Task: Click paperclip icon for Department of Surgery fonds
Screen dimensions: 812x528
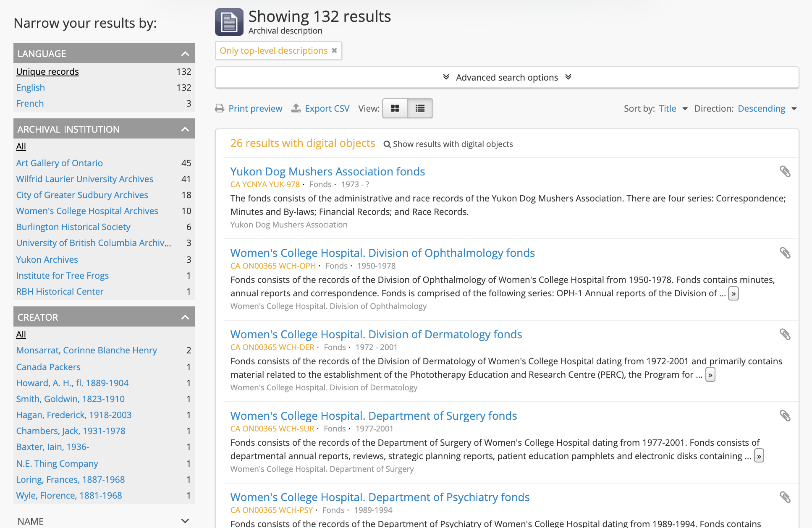Action: pyautogui.click(x=785, y=416)
